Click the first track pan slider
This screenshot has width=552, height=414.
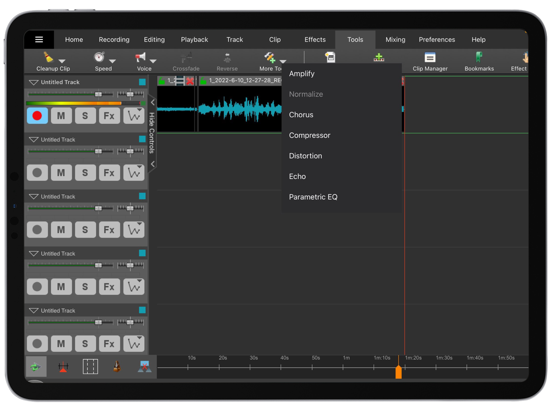tap(130, 94)
